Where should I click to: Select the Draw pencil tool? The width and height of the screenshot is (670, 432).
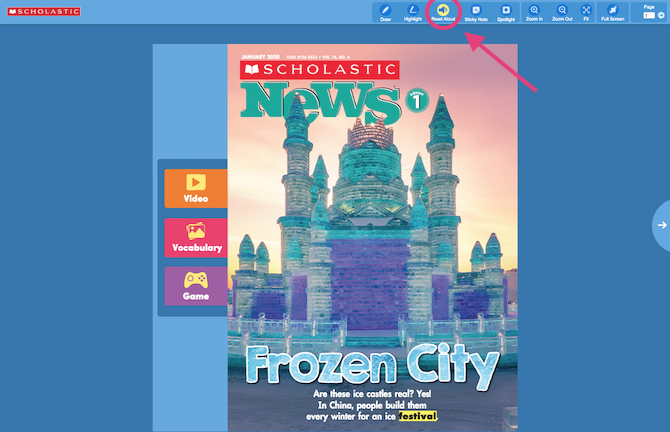pyautogui.click(x=386, y=12)
